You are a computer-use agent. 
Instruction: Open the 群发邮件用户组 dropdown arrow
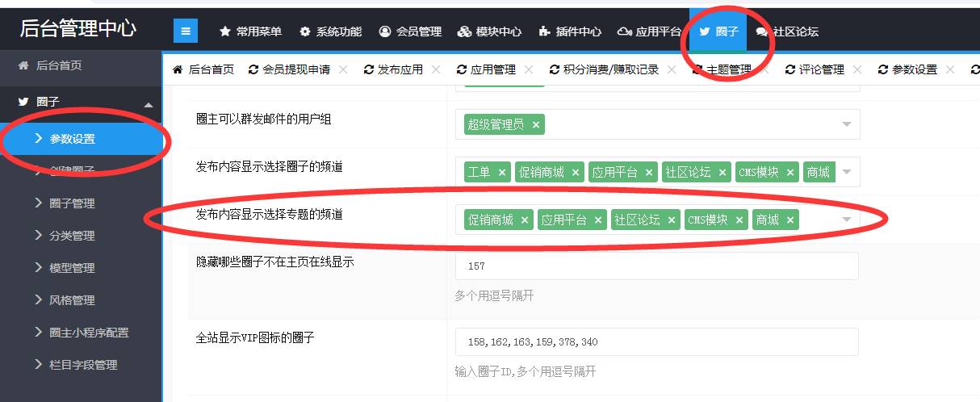point(847,124)
